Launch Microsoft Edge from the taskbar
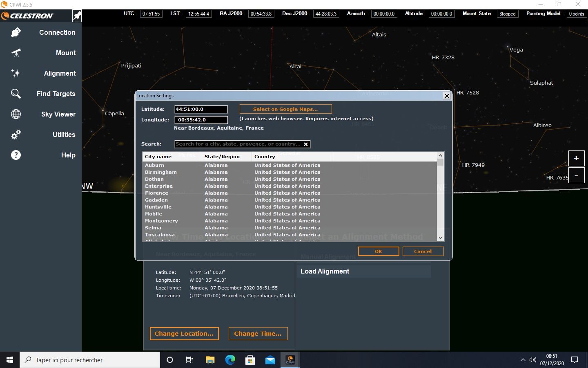The width and height of the screenshot is (588, 368). [x=230, y=360]
